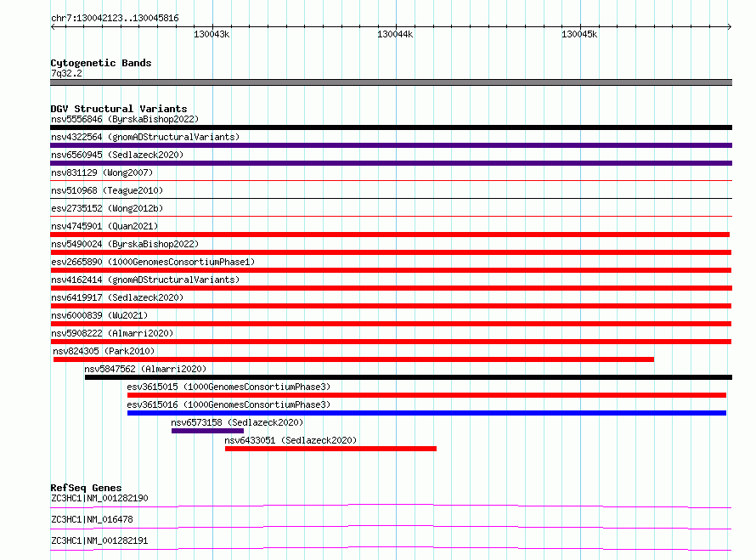Open variant esv3615016 (1000GenomesConsortiumPhase3) label
Screen dimensions: 756x560
(228, 404)
